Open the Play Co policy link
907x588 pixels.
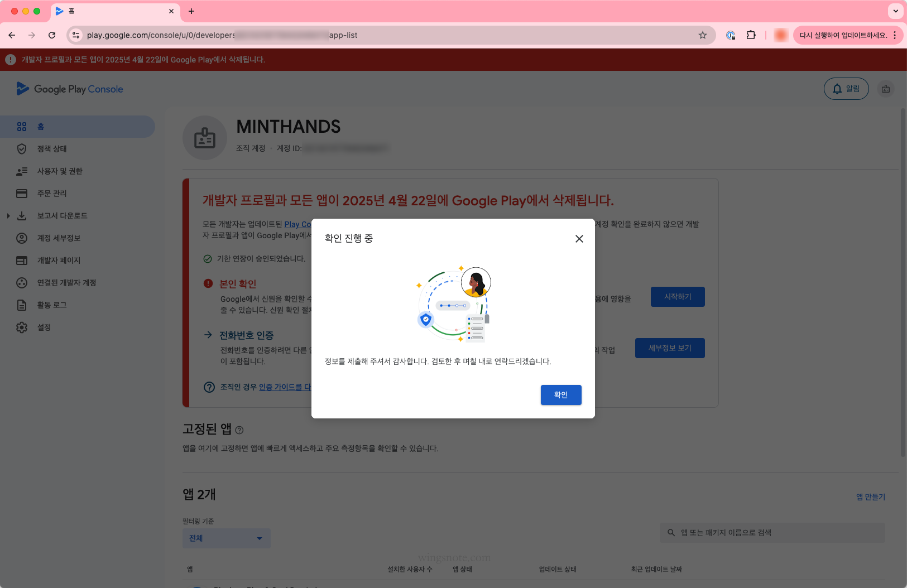(297, 224)
